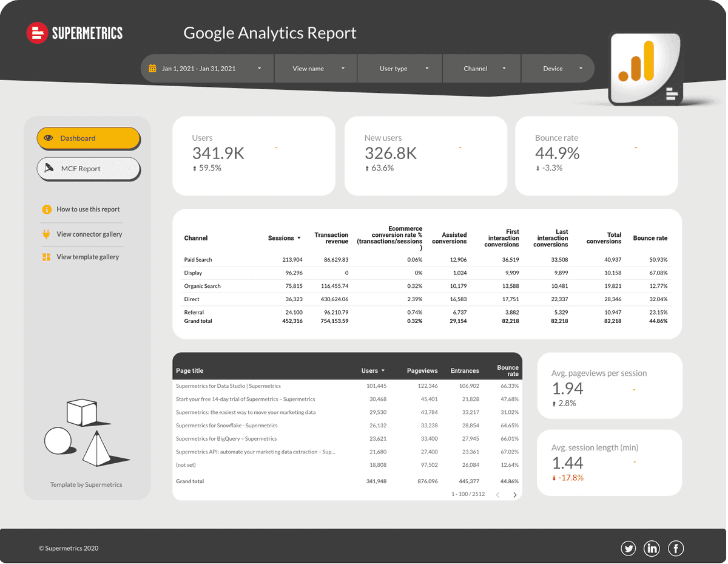Click the Pageviews column header
The height and width of the screenshot is (564, 728).
tap(422, 371)
